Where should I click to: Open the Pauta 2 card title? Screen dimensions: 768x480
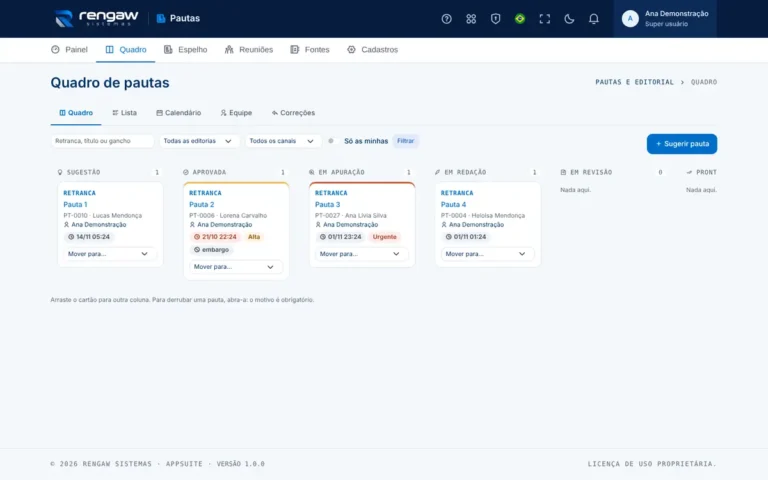click(x=201, y=204)
